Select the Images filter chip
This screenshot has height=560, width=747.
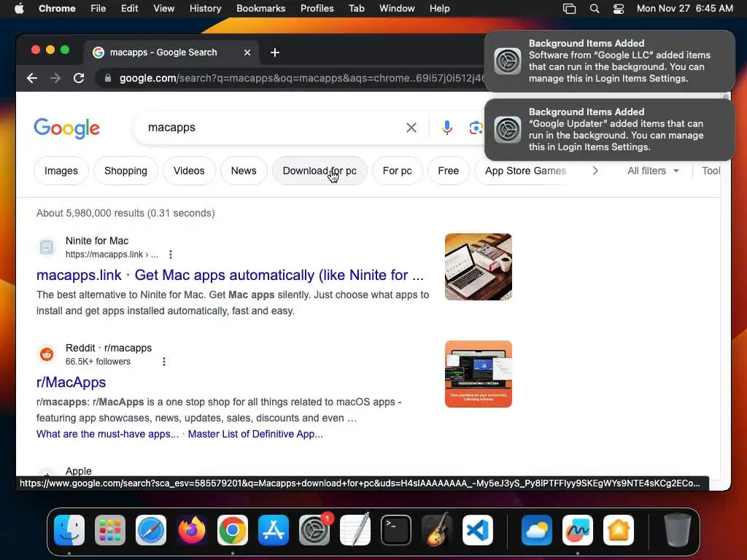(x=61, y=171)
